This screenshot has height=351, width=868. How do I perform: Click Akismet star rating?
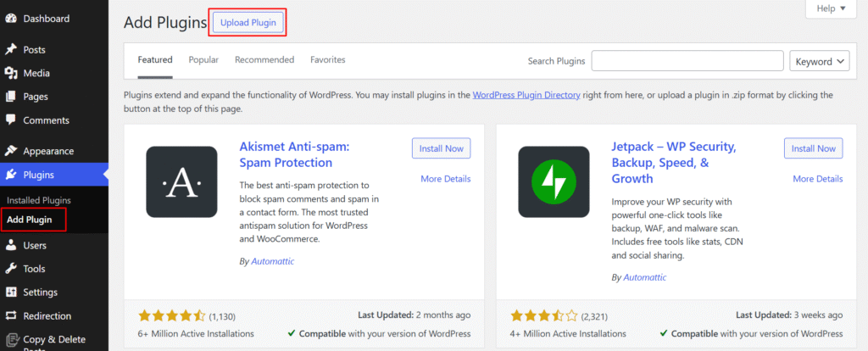[171, 316]
